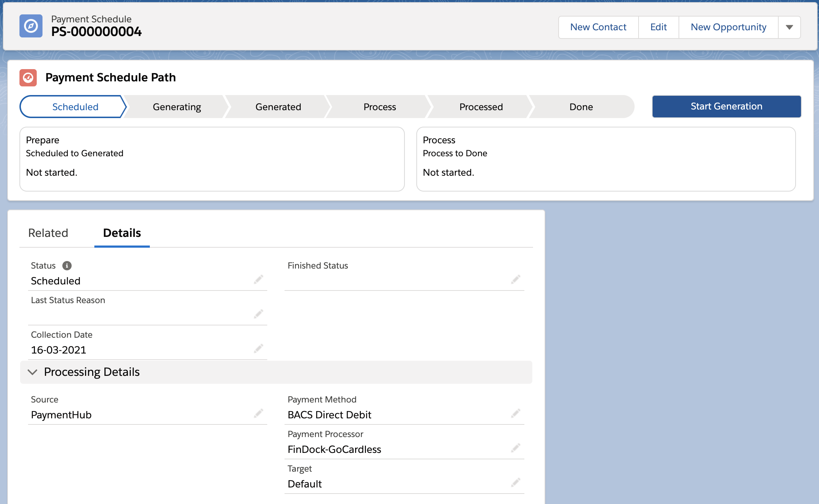Edit Finished Status via the pencil icon
The width and height of the screenshot is (819, 504).
516,280
